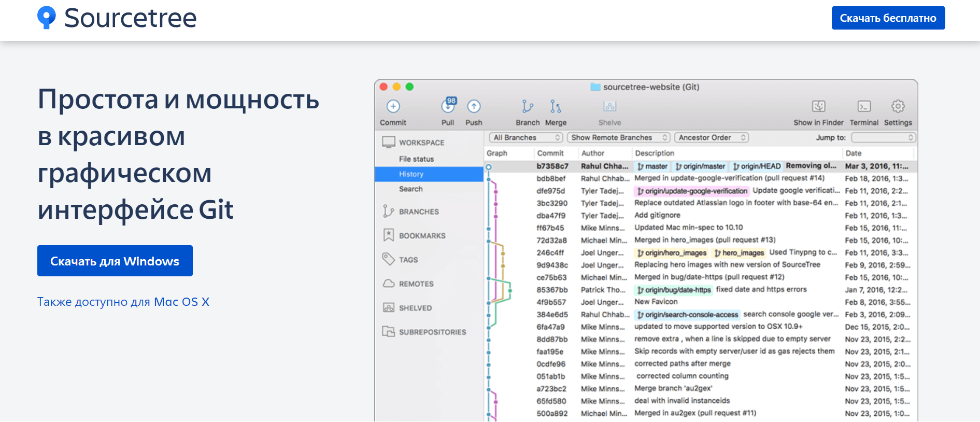Expand the REMOTES section label

pyautogui.click(x=416, y=284)
